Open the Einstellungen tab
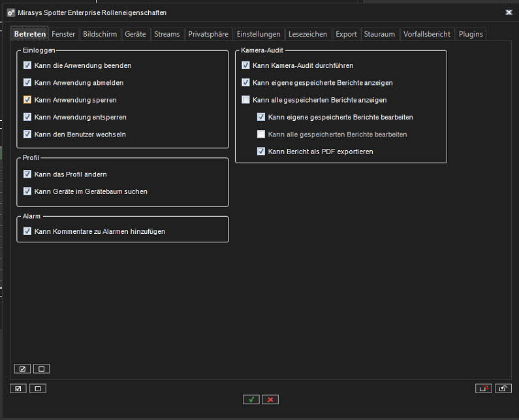 point(259,34)
